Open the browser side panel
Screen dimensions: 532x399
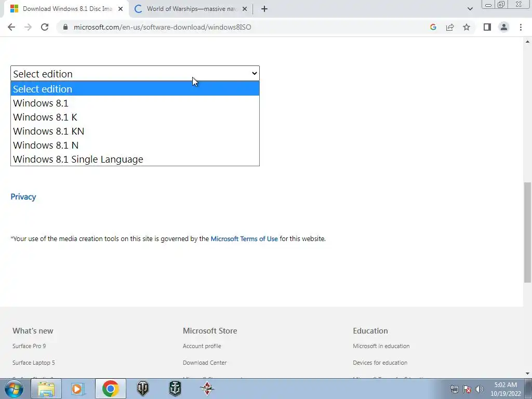[487, 27]
